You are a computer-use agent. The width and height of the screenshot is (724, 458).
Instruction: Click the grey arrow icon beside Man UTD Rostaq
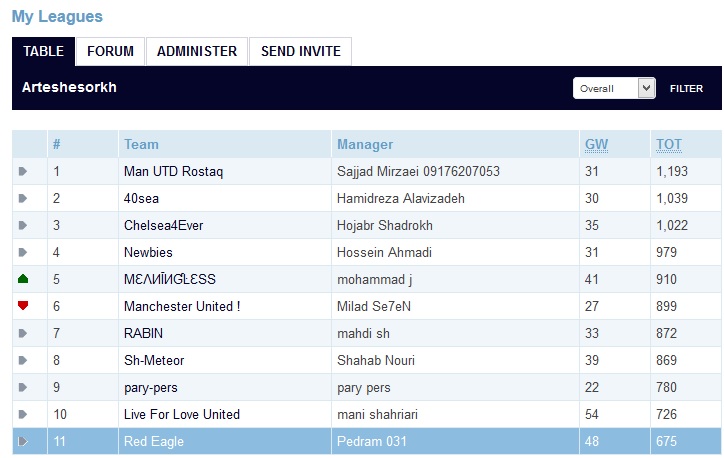tap(23, 171)
